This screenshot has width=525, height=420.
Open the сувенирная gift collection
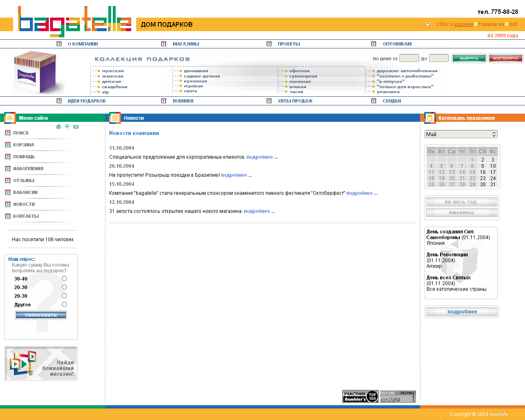303,76
